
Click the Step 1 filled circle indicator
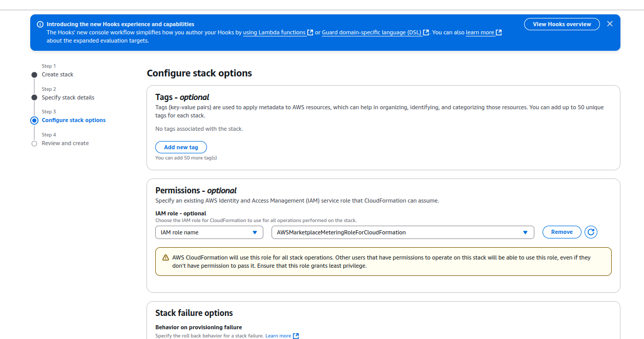click(34, 75)
